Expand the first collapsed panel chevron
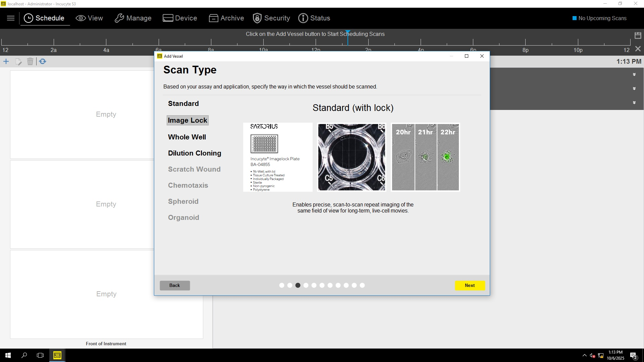Image resolution: width=644 pixels, height=362 pixels. point(634,74)
